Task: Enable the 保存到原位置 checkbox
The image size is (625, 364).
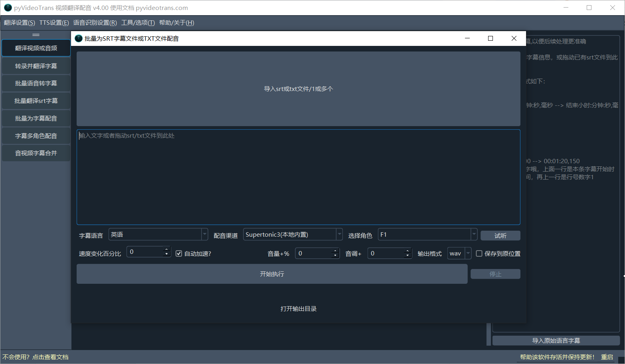Action: (x=479, y=253)
